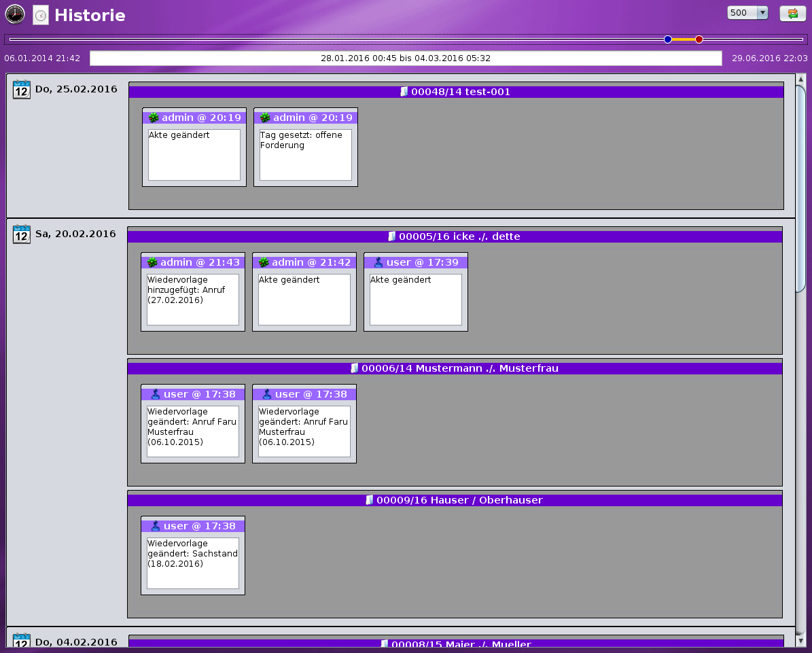The image size is (812, 653).
Task: Click calendar icon for Do, 25.02.2016
Action: click(x=22, y=90)
